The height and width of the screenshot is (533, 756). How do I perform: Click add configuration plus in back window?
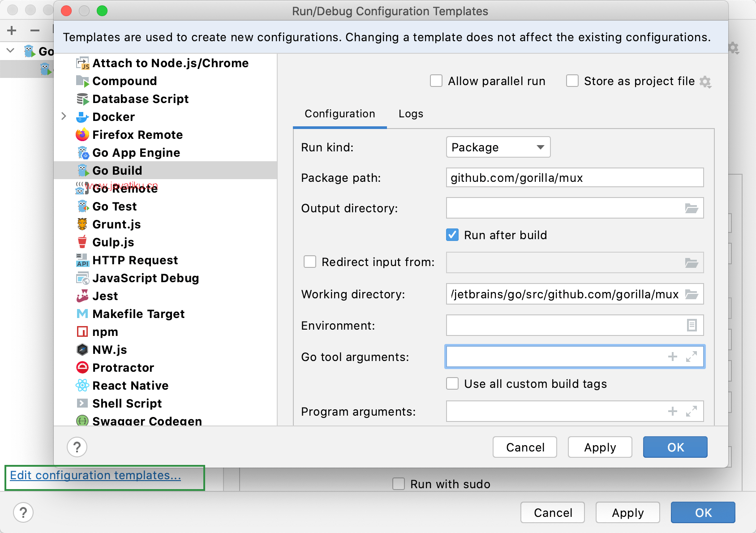point(12,30)
